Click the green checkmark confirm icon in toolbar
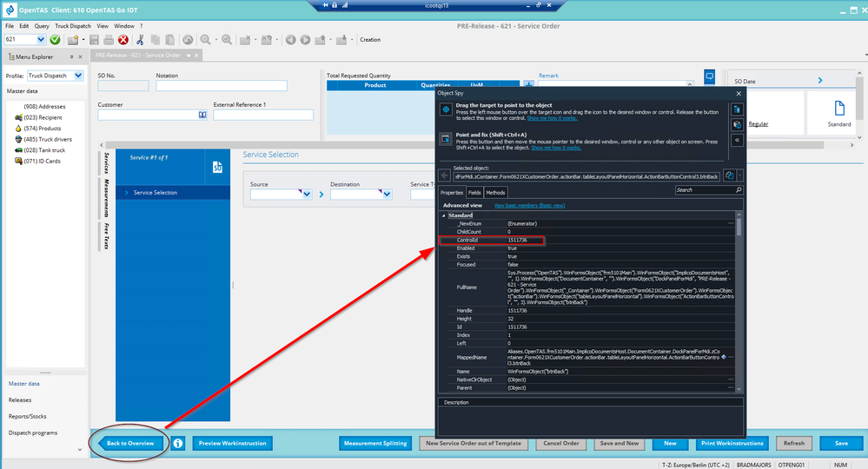 55,40
